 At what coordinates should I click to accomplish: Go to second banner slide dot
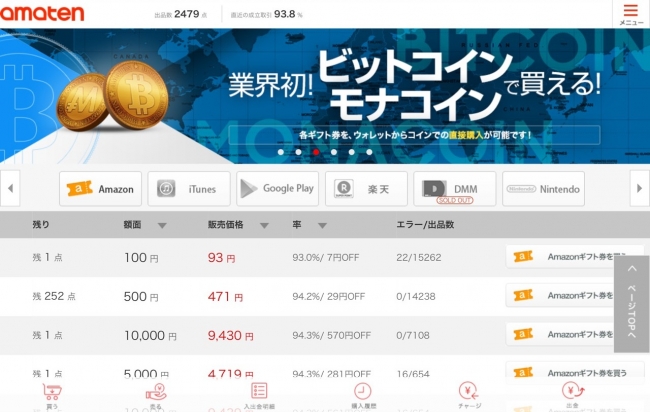point(298,152)
